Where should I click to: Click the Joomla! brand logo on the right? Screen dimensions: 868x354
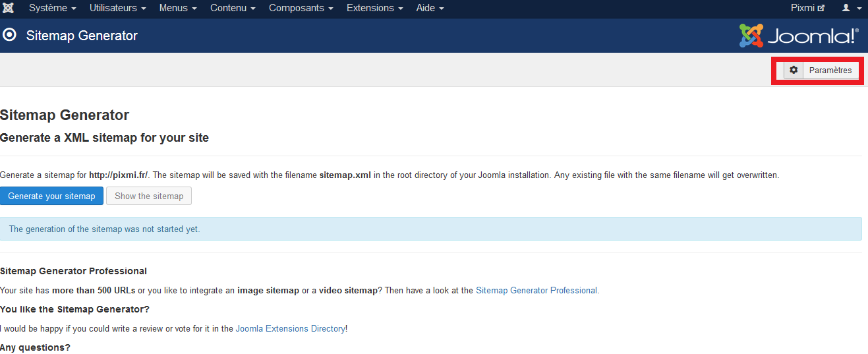(x=799, y=36)
